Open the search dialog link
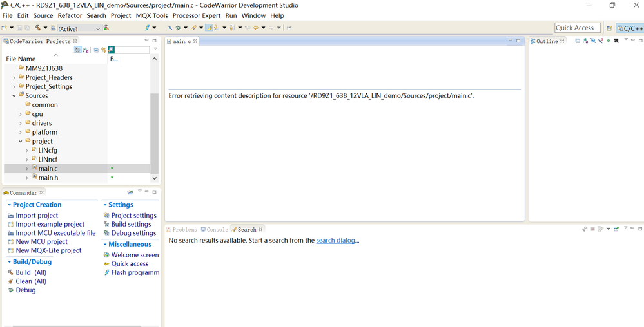644x327 pixels. (336, 241)
